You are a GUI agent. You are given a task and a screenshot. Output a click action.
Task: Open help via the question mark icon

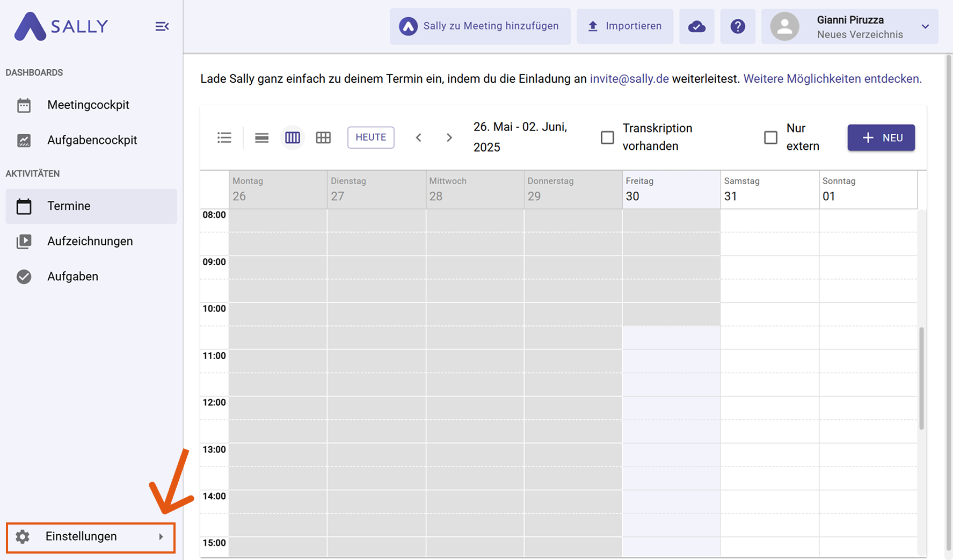[x=737, y=26]
